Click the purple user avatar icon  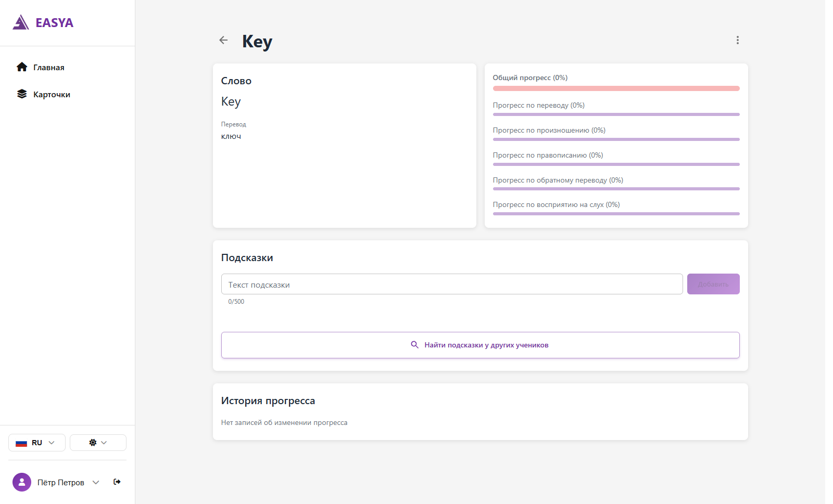point(22,482)
